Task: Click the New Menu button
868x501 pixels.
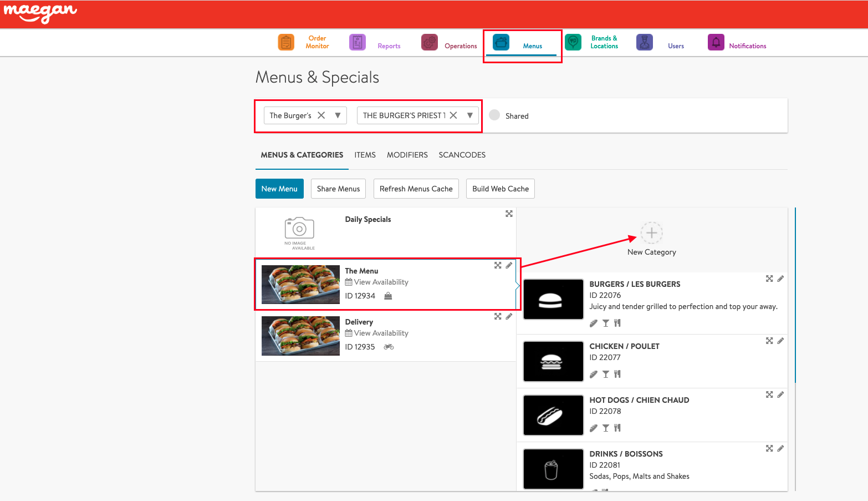Action: click(x=279, y=189)
